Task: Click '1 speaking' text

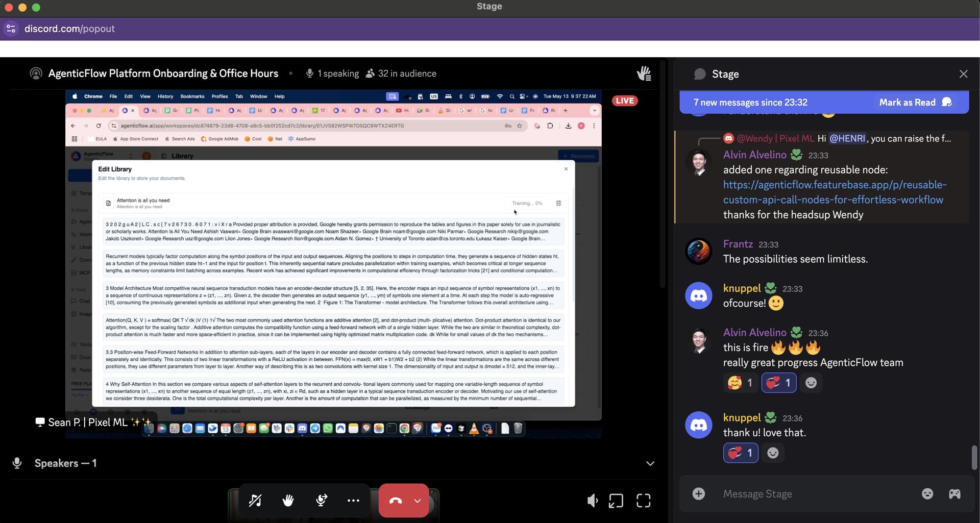Action: point(338,73)
